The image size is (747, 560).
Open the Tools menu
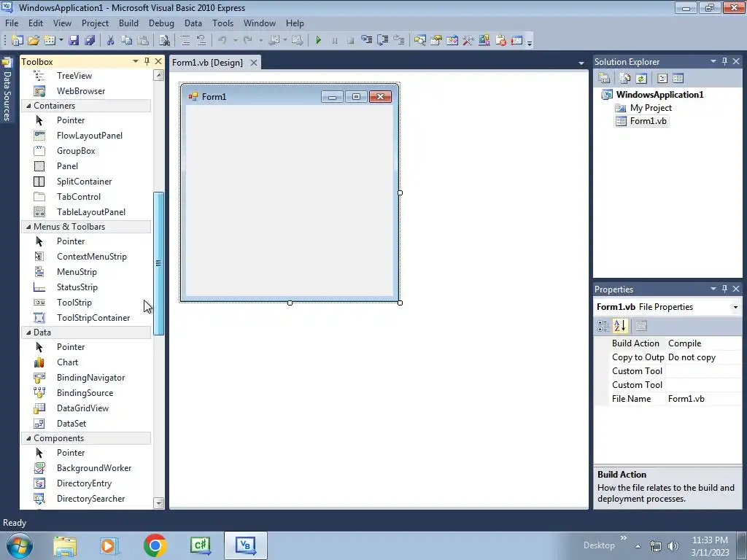pos(223,23)
